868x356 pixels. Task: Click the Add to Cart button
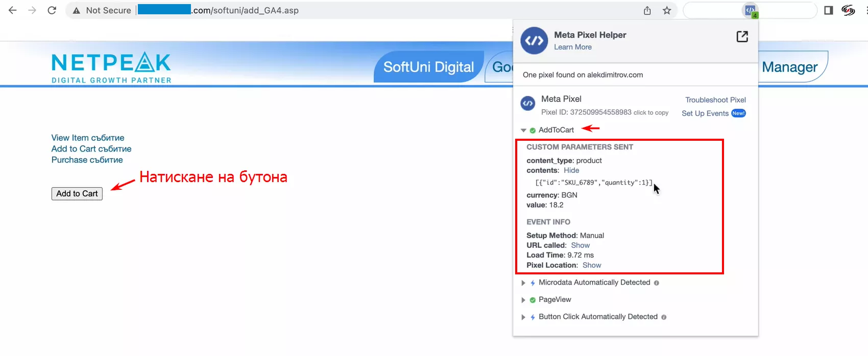(77, 194)
